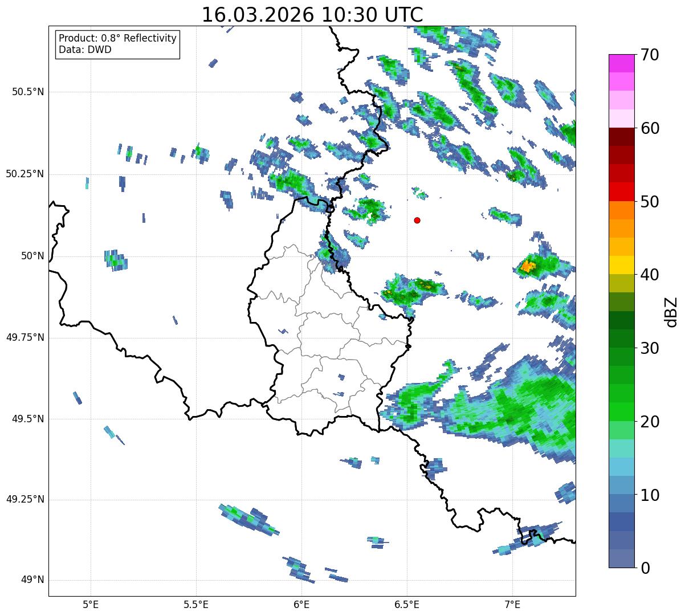This screenshot has height=616, width=685.
Task: Pick the bright green swatch above 20
Action: 622,412
